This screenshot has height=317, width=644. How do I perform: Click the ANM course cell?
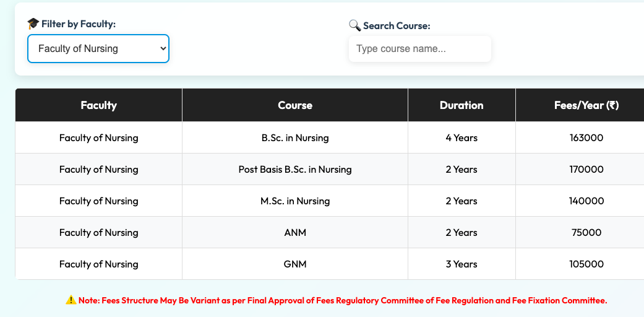[x=295, y=233]
